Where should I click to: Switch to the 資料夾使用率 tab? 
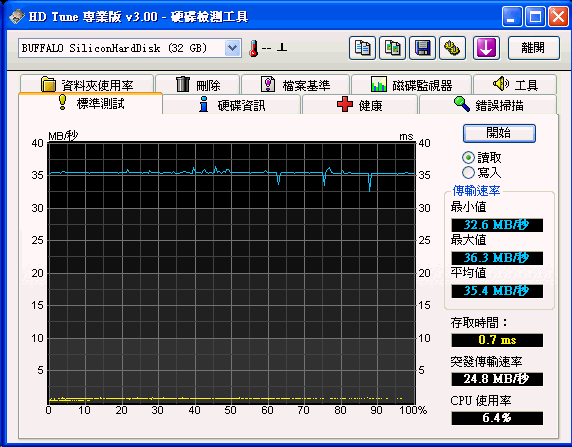click(x=87, y=84)
